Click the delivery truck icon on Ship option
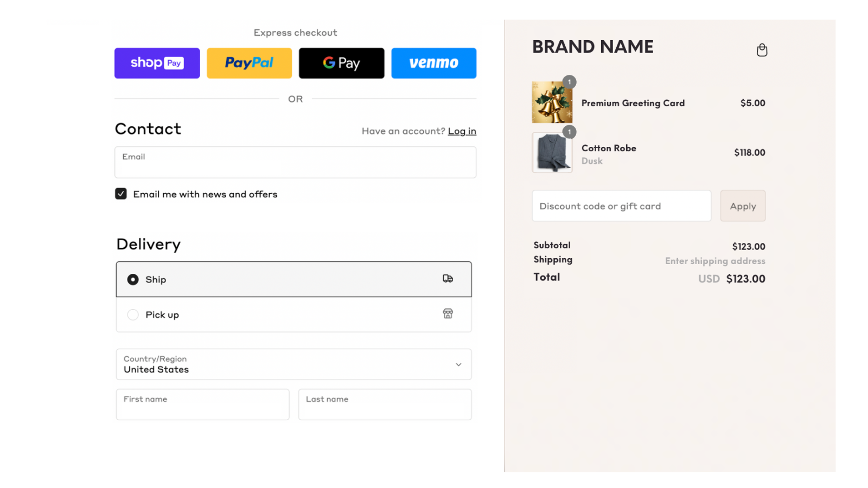Viewport: 868px width, 488px height. [446, 278]
